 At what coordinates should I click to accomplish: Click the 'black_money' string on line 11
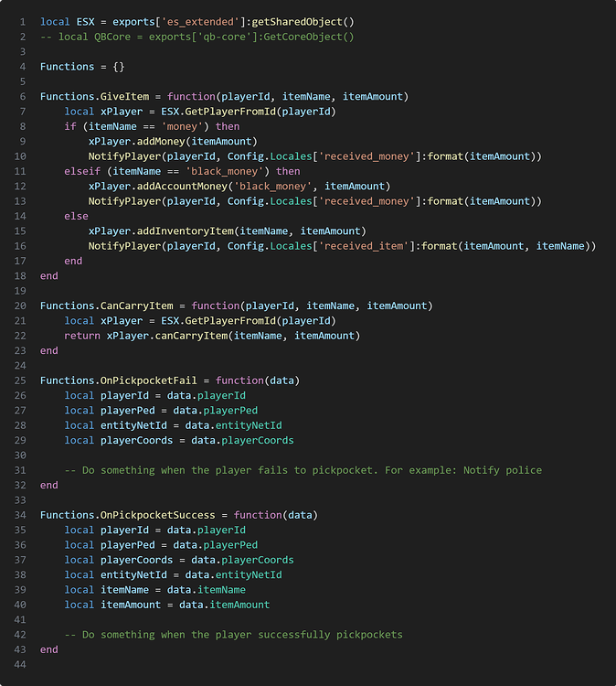click(x=224, y=171)
